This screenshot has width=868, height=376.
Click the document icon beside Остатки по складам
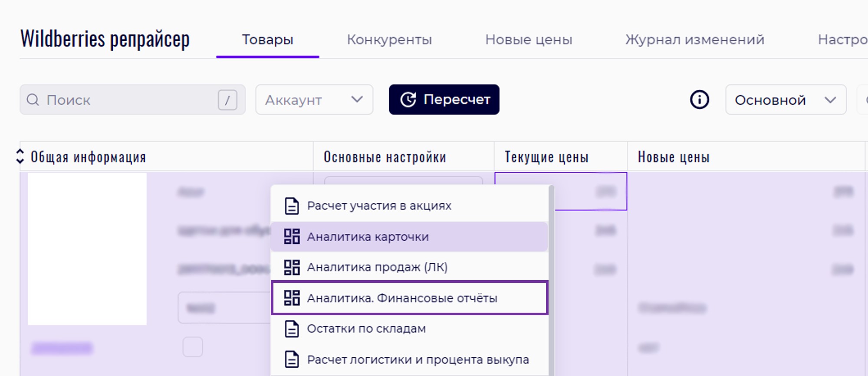tap(292, 329)
